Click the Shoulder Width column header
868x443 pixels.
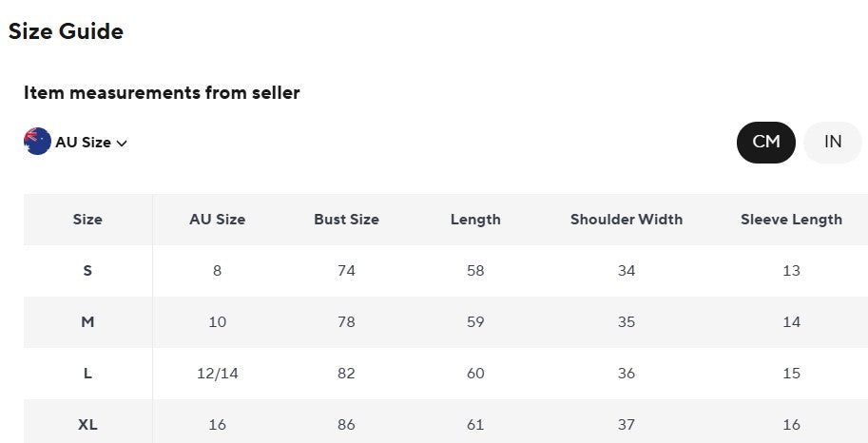(x=627, y=220)
